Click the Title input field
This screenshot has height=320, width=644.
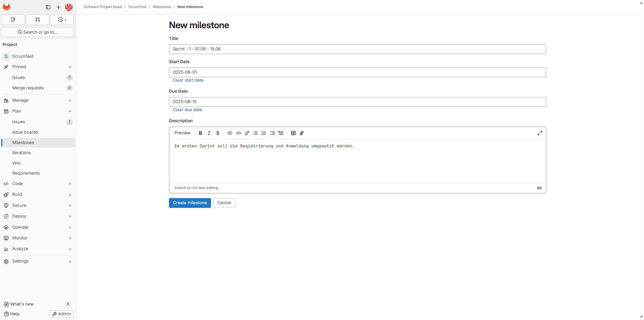[357, 49]
